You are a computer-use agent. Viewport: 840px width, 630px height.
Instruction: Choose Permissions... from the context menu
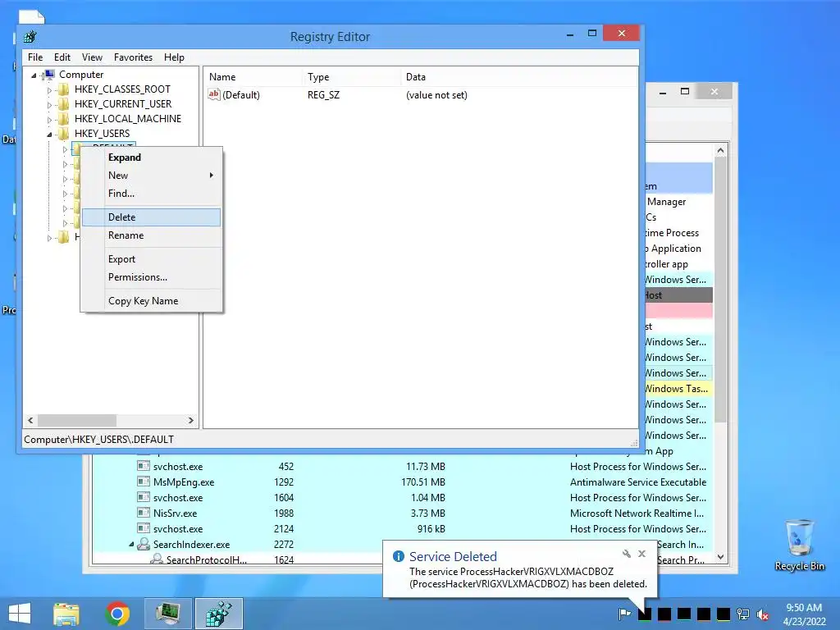pyautogui.click(x=151, y=277)
